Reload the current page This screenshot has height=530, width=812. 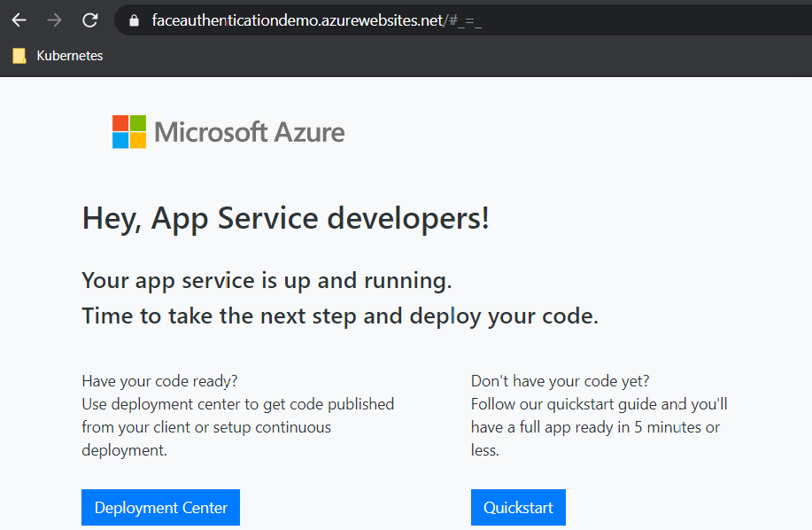[89, 19]
